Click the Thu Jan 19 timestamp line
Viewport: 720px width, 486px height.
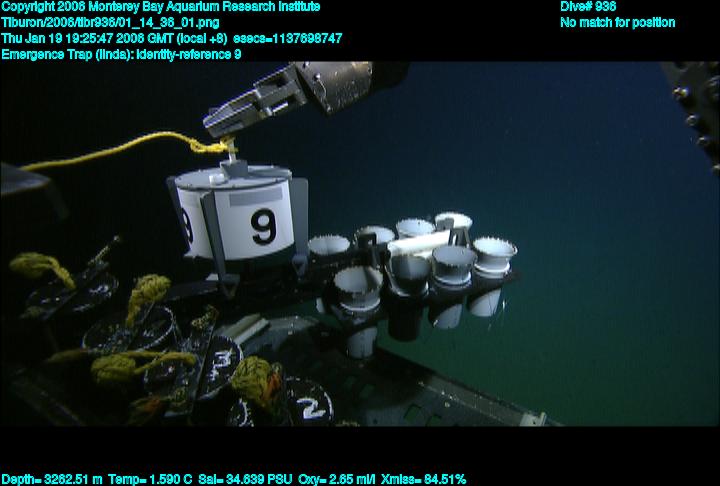(x=171, y=38)
